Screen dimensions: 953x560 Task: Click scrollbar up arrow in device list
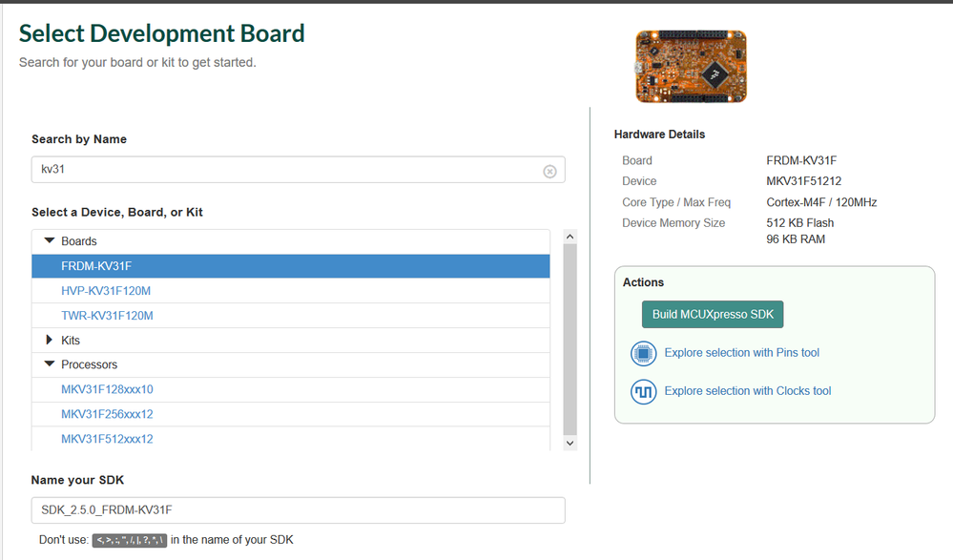[570, 237]
